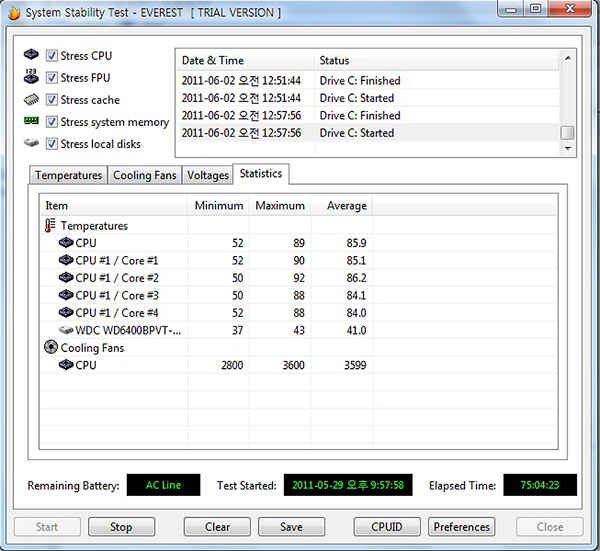The width and height of the screenshot is (600, 551).
Task: Click the FPU icon beside Stress FPU
Action: [x=31, y=77]
